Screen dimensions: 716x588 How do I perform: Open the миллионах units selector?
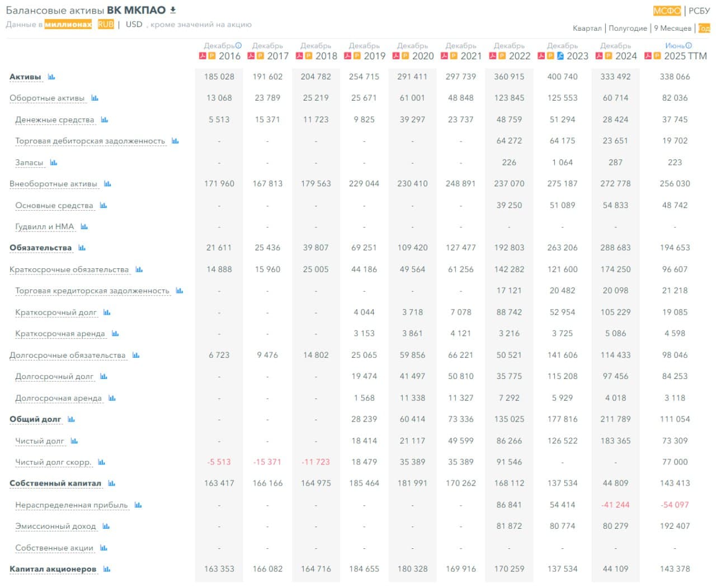68,25
